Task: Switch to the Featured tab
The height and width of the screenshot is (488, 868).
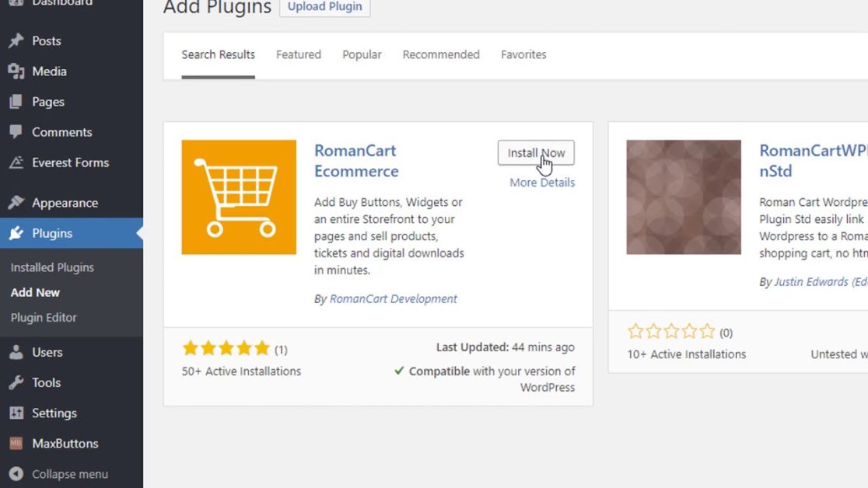Action: point(299,54)
